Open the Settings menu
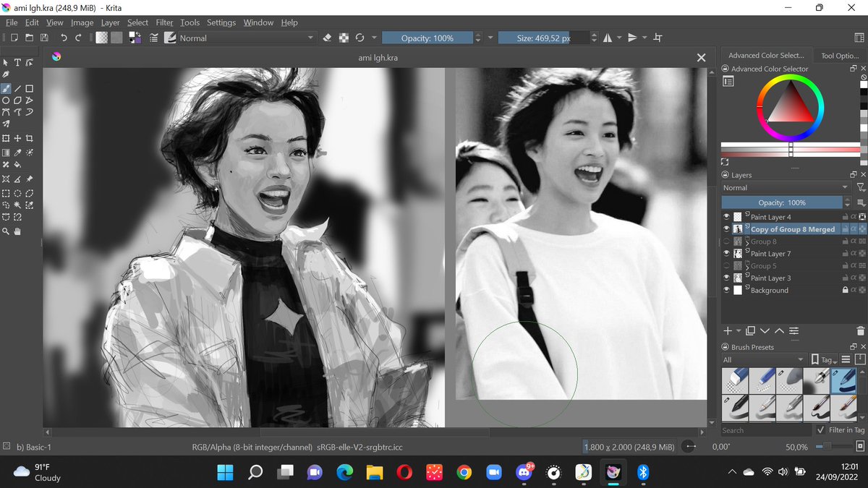The height and width of the screenshot is (488, 868). [x=221, y=22]
